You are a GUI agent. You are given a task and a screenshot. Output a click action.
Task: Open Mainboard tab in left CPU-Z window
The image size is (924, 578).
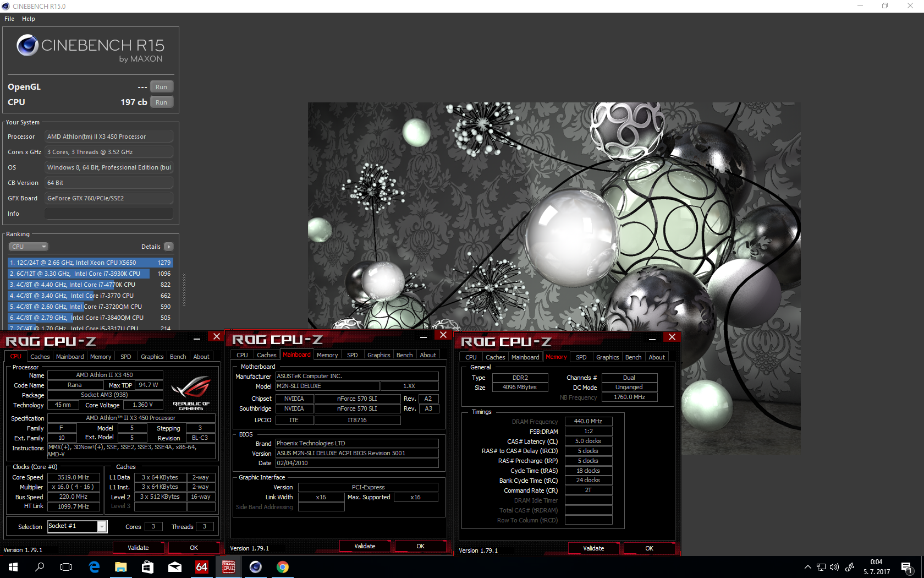[70, 357]
